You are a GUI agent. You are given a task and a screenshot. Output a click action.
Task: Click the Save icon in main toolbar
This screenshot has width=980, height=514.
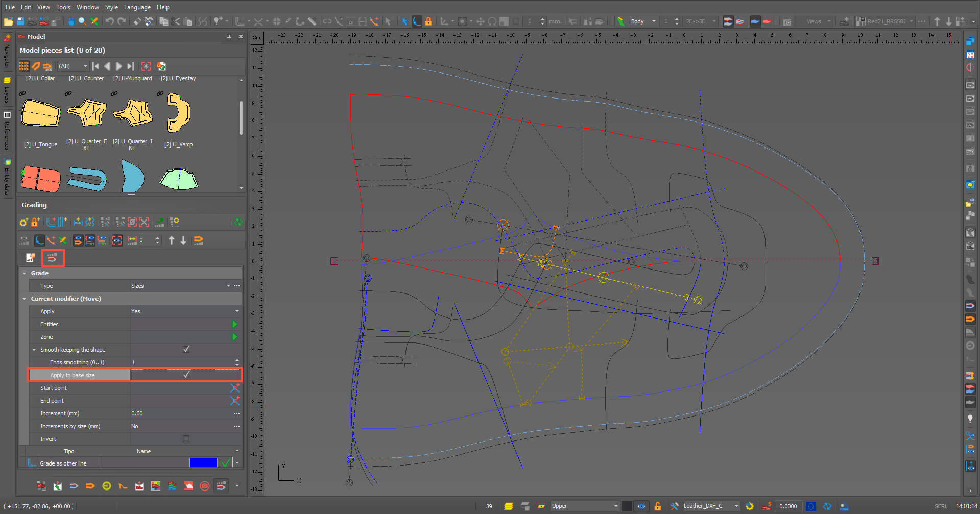tap(20, 21)
